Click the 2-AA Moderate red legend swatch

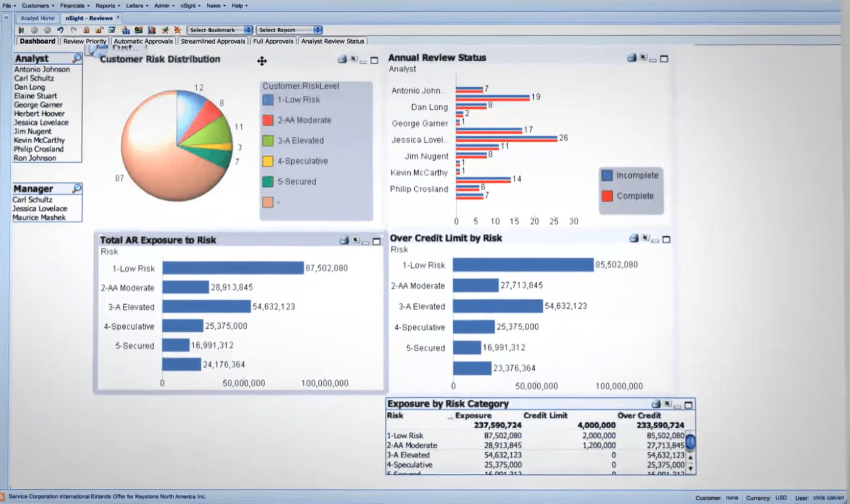[268, 120]
